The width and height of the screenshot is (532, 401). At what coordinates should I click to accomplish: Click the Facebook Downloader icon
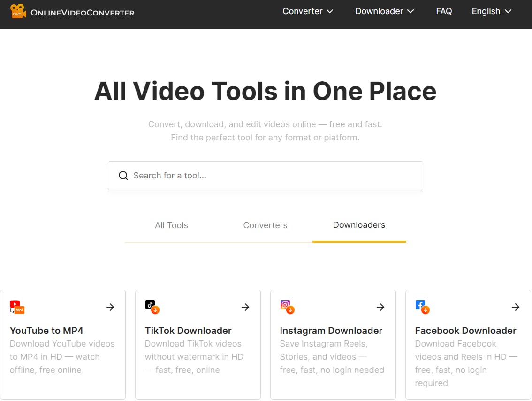point(422,307)
